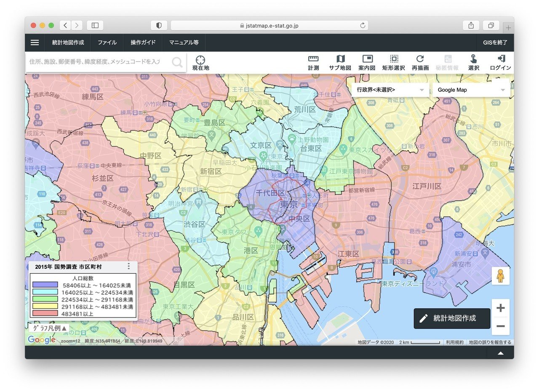This screenshot has height=392, width=539.
Task: Click the 杉並区 label on map
Action: pyautogui.click(x=103, y=178)
